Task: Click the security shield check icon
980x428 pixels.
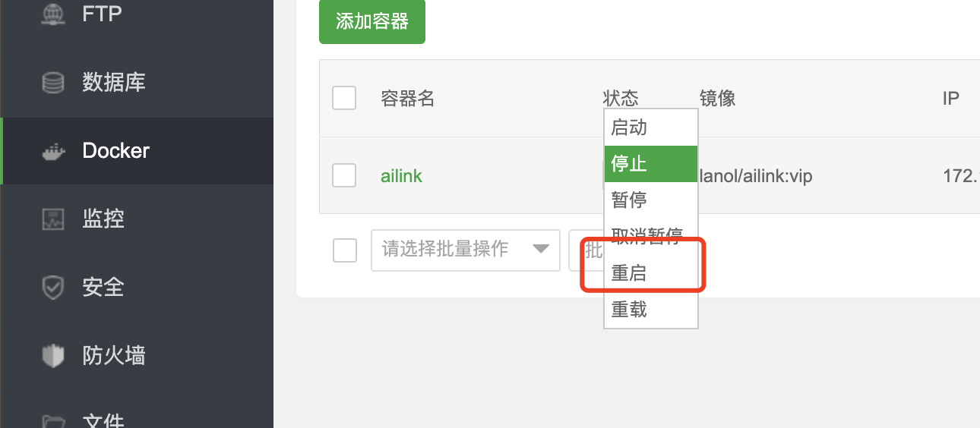Action: click(x=52, y=288)
